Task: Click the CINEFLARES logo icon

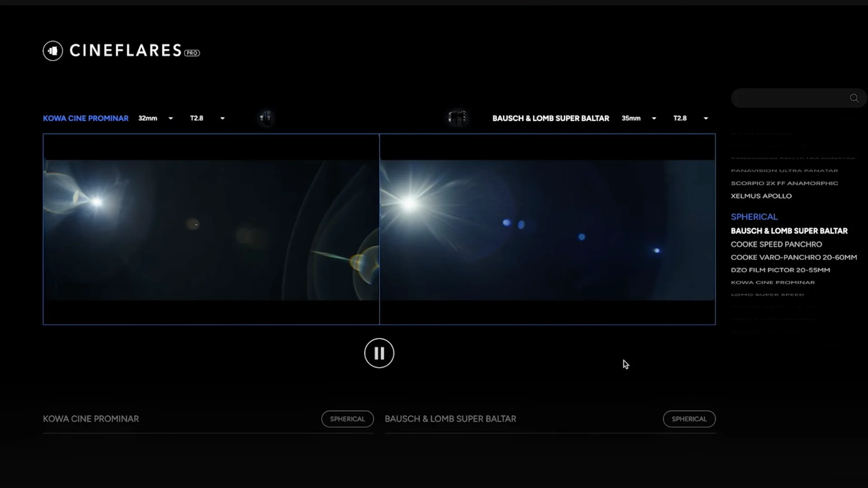Action: point(53,51)
